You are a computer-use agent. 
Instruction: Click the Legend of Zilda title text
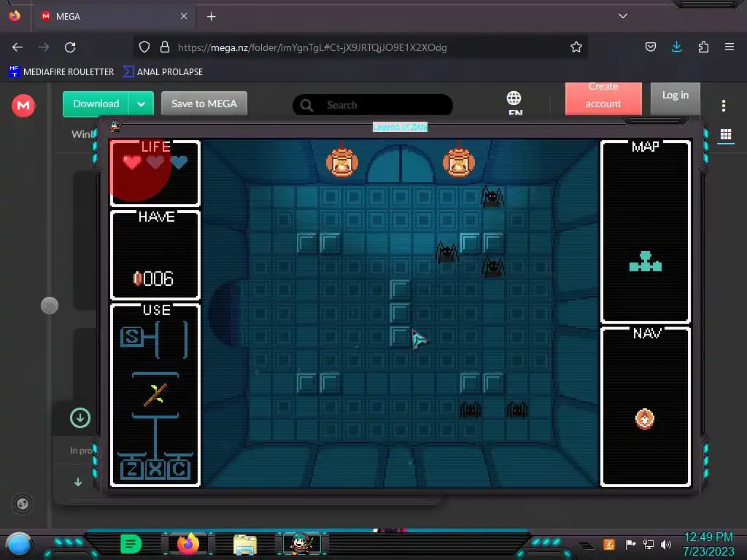[x=400, y=127]
